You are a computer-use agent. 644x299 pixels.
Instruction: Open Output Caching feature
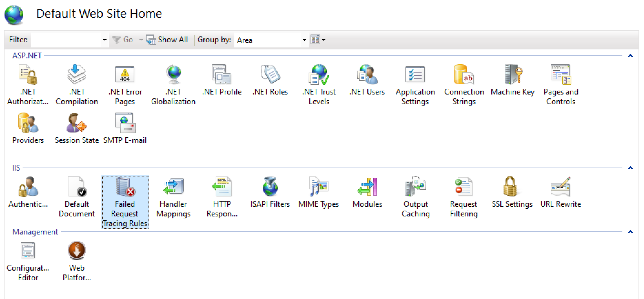pyautogui.click(x=416, y=197)
